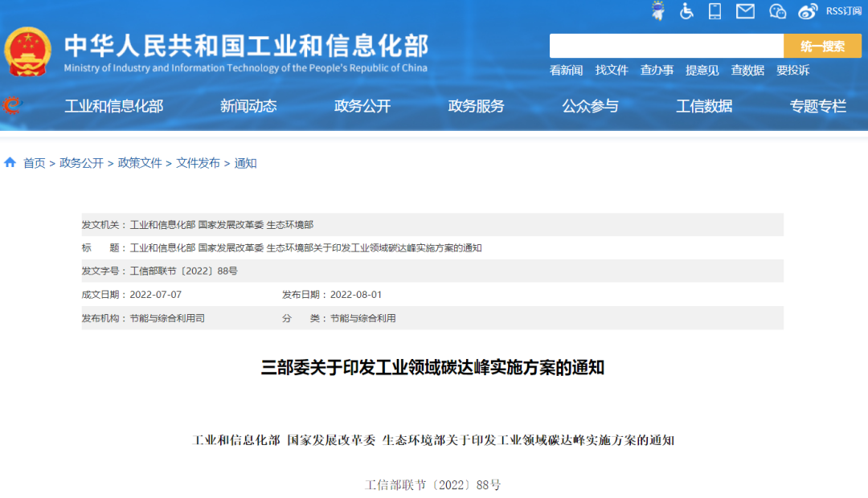Screen dimensions: 868x498
Task: Open the mobile phone version icon
Action: [714, 11]
